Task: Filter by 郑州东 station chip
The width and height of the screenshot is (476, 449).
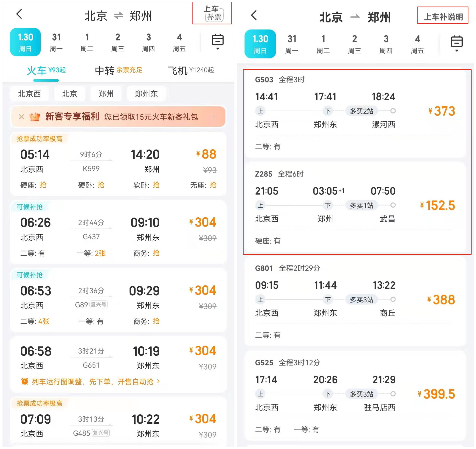Action: pos(146,94)
